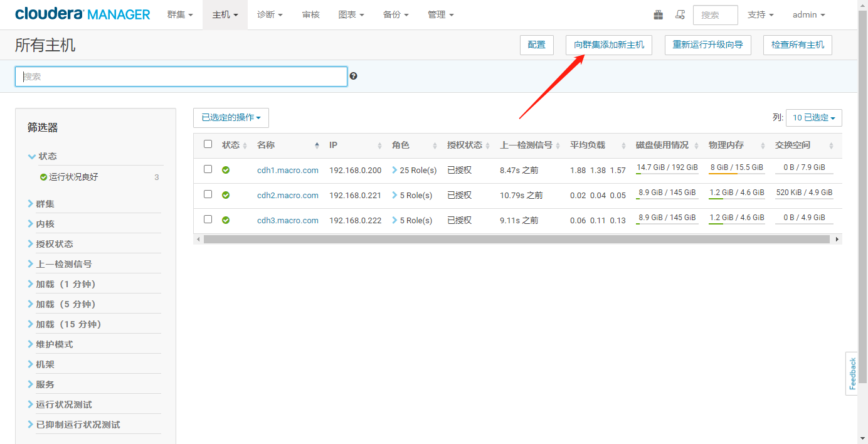Expand the 群集 filter
Viewport: 868px width, 444px height.
coord(41,204)
